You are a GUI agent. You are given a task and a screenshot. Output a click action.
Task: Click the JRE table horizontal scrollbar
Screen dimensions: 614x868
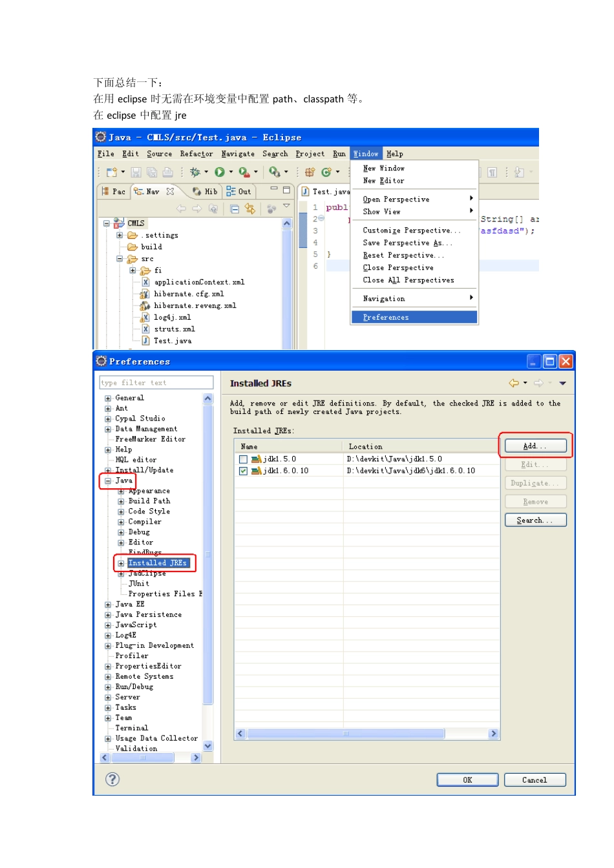pos(367,734)
